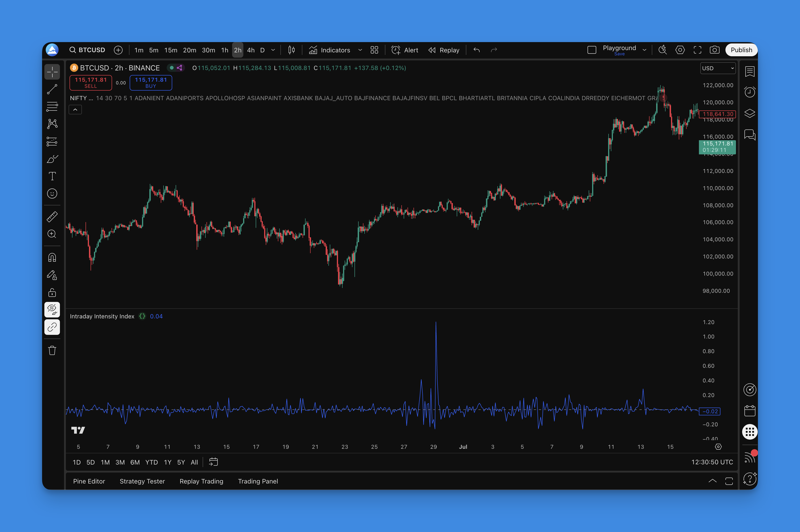This screenshot has height=532, width=800.
Task: Open the go to date icon
Action: click(213, 462)
